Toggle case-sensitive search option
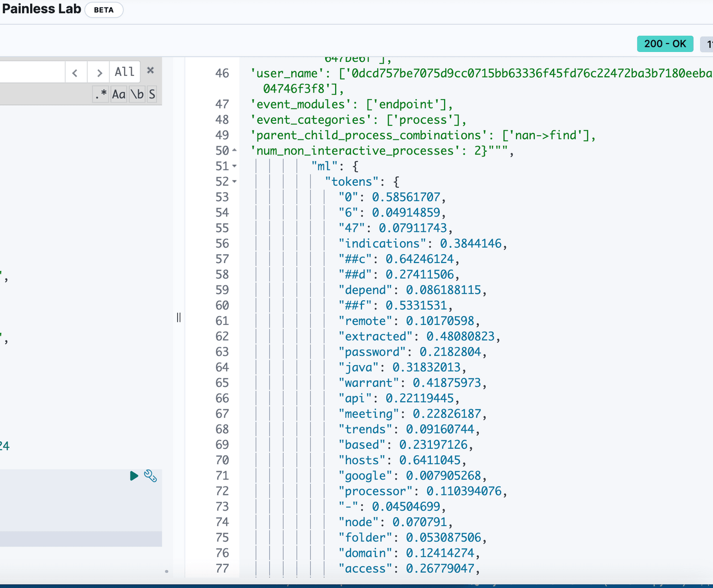This screenshot has width=713, height=588. [x=119, y=94]
